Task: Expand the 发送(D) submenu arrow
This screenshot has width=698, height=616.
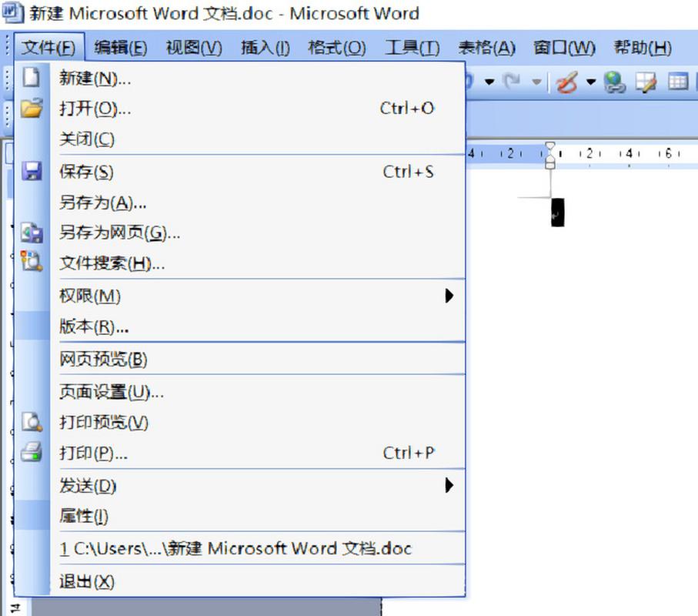Action: 449,485
